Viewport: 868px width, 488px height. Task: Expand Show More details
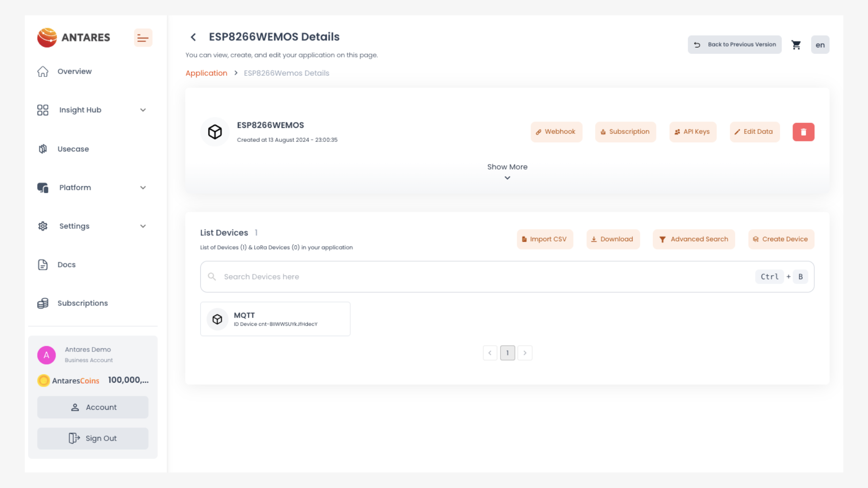pos(507,171)
